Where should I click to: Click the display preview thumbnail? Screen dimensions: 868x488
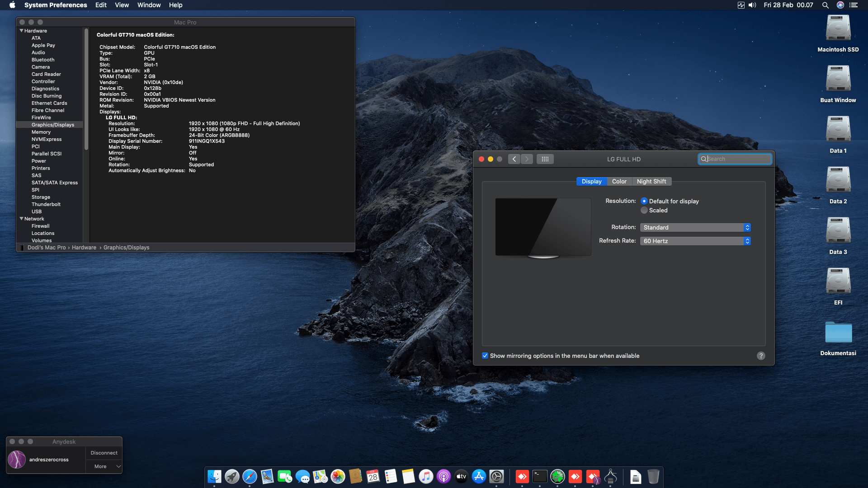tap(543, 228)
